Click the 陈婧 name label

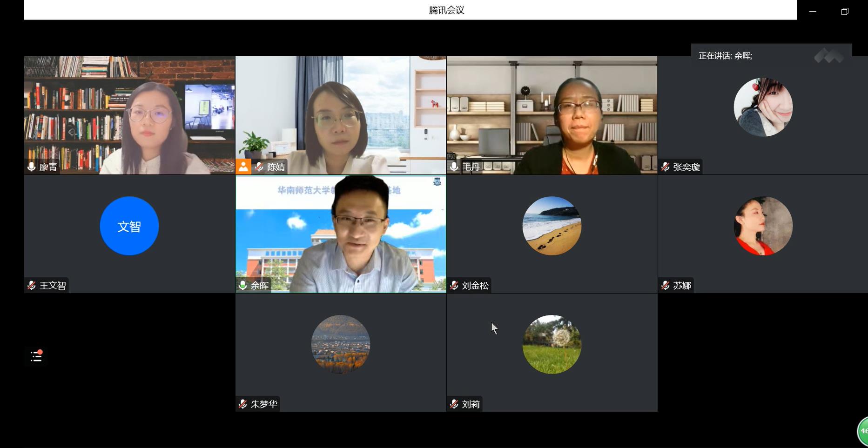276,167
